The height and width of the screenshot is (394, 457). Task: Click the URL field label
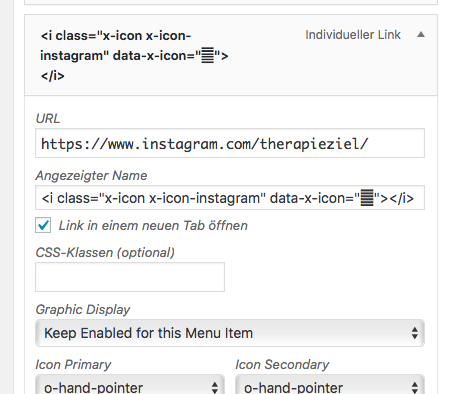point(48,119)
